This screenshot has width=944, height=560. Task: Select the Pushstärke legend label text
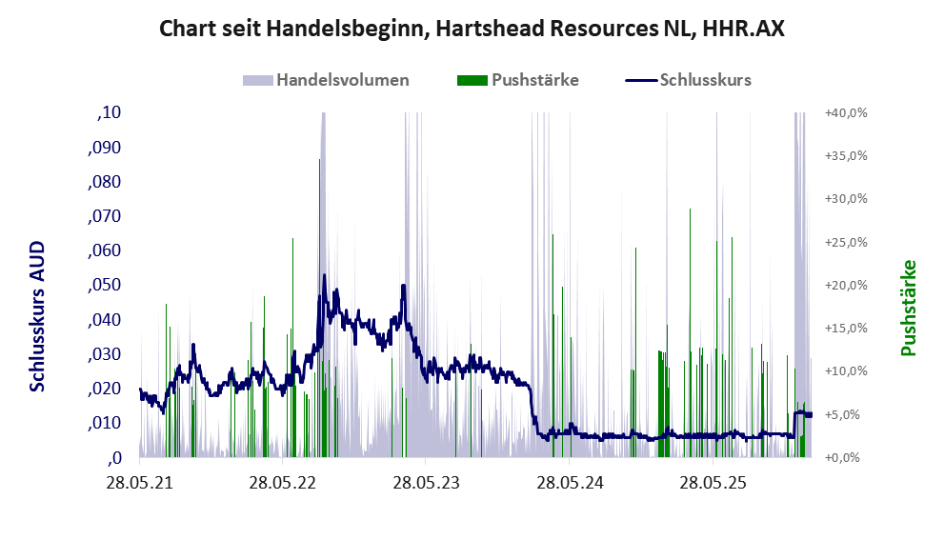pyautogui.click(x=534, y=80)
